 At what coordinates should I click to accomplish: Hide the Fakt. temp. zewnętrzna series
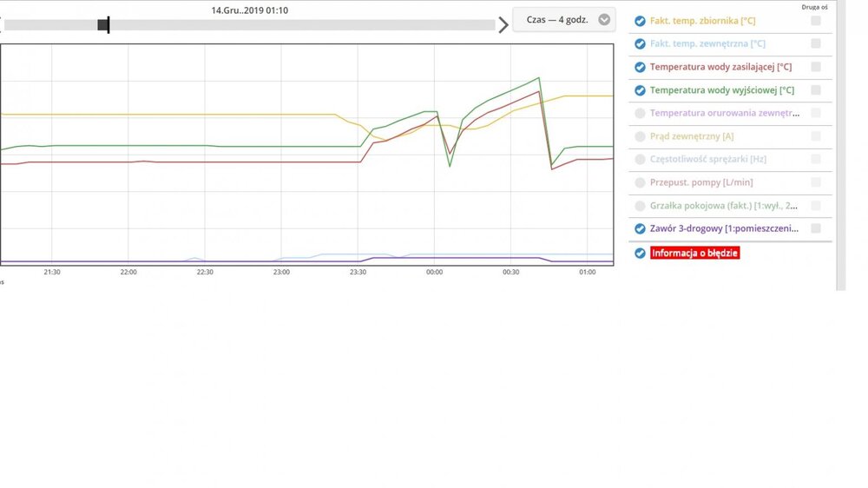tap(640, 43)
